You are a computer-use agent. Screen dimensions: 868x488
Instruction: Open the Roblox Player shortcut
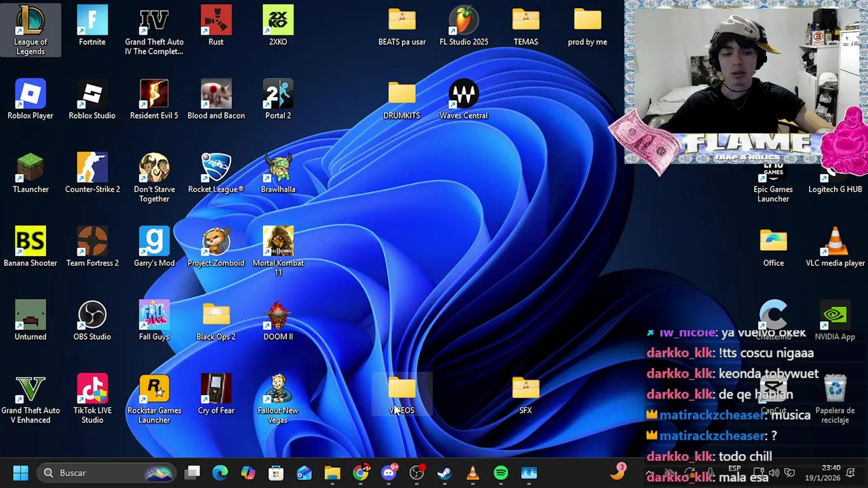[31, 100]
